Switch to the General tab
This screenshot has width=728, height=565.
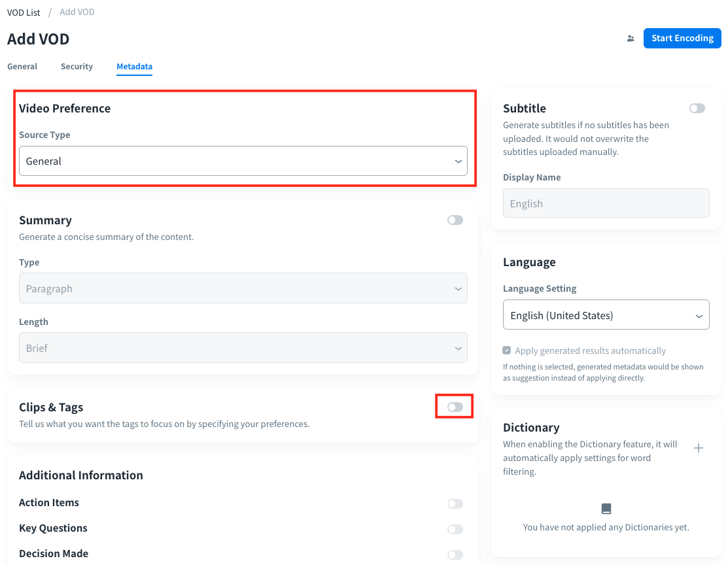point(22,66)
